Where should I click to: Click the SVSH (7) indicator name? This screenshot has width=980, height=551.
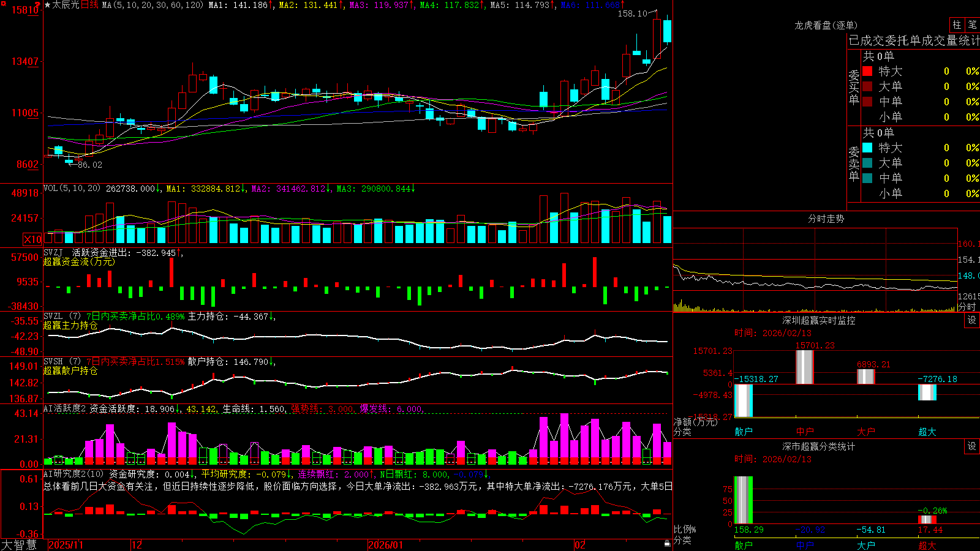coord(62,362)
